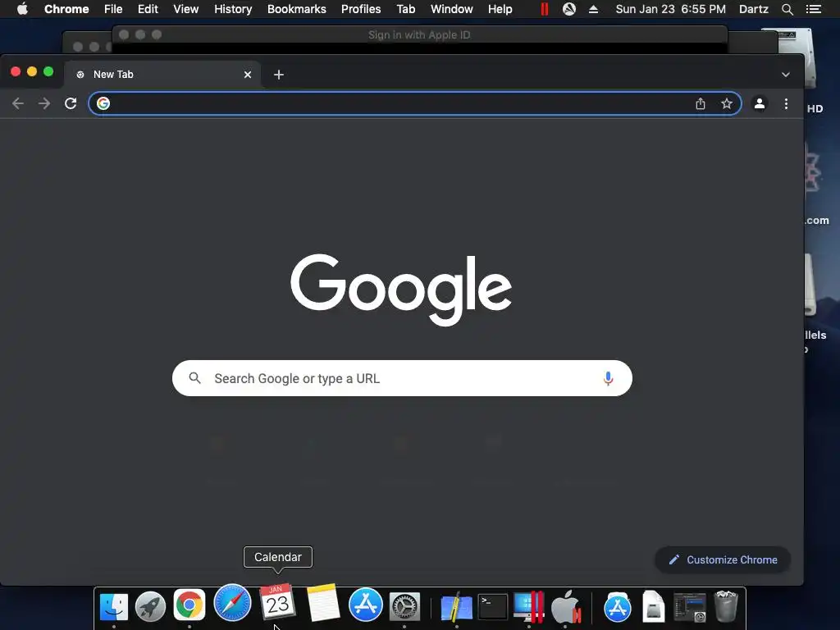Open Safari from the Dock

232,603
